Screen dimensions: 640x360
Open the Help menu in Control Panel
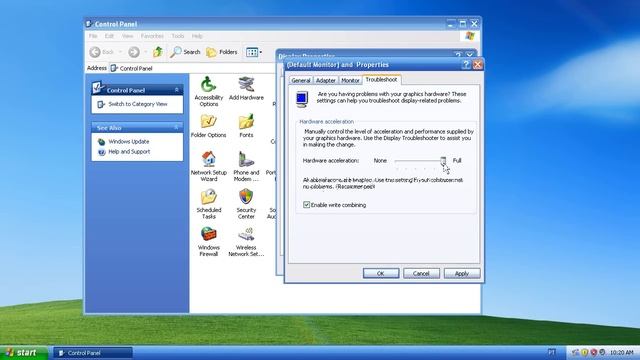(197, 36)
